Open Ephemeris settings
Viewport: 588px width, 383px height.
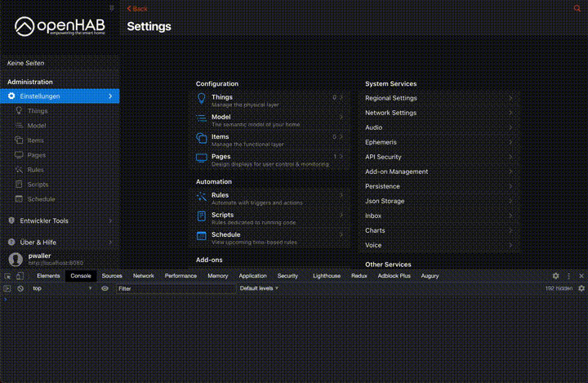(439, 142)
